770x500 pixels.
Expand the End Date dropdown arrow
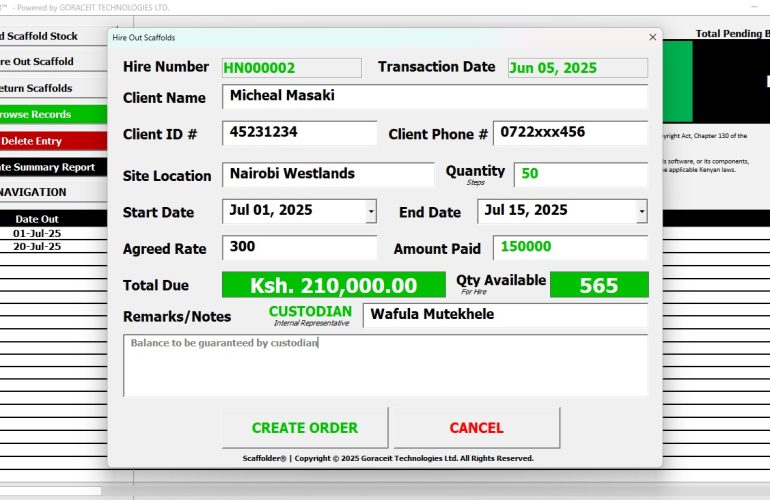(x=641, y=212)
